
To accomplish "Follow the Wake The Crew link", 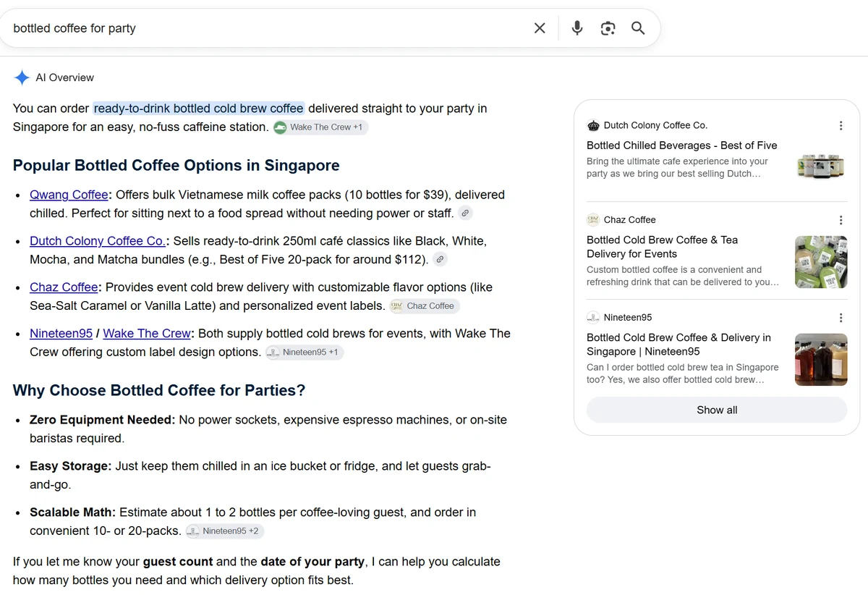I will coord(147,334).
